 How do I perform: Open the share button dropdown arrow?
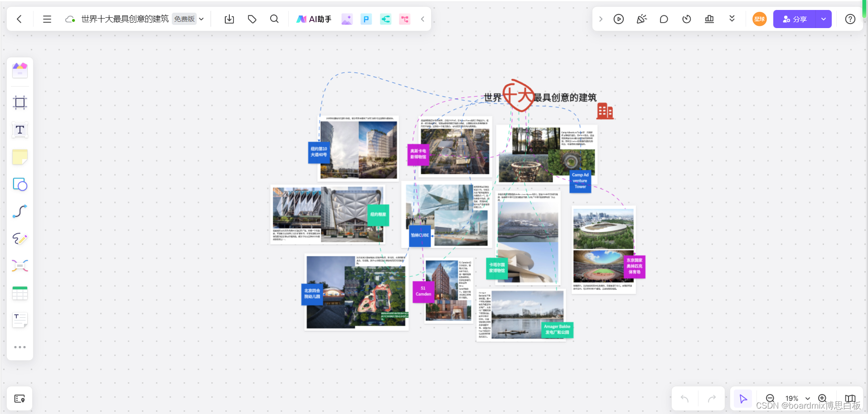point(824,19)
